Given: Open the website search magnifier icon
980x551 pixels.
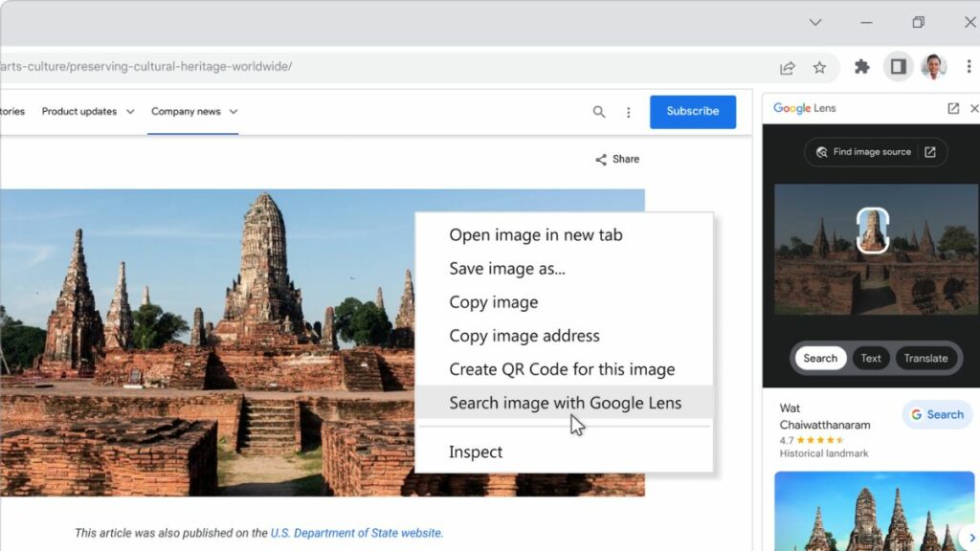Looking at the screenshot, I should (x=599, y=112).
